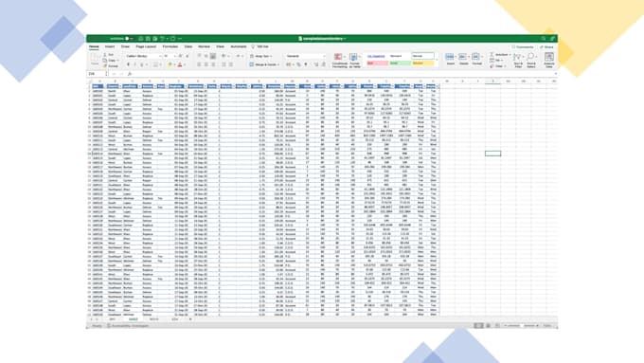This screenshot has width=644, height=363.
Task: Open the Review ribbon tab
Action: 204,46
